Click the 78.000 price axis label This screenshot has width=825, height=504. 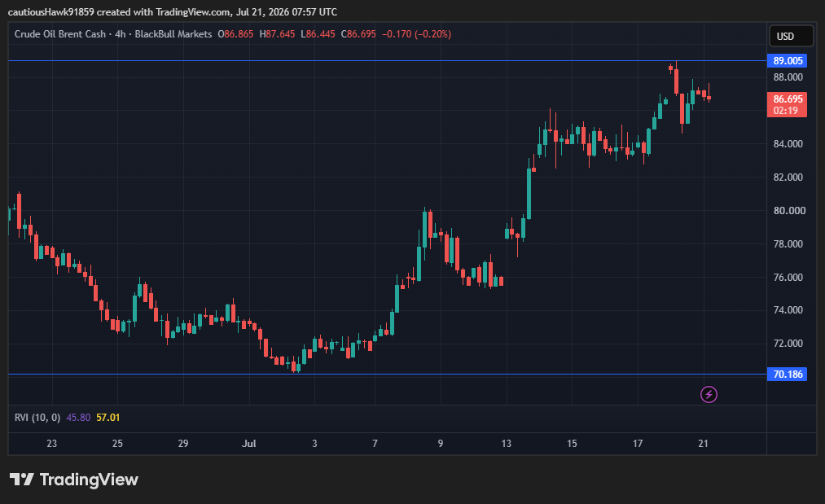click(x=788, y=244)
